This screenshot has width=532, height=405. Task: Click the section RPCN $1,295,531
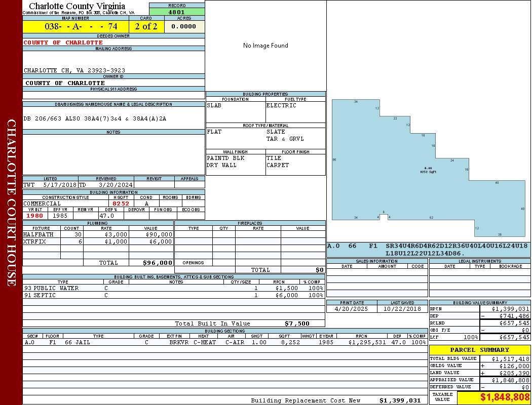367,342
